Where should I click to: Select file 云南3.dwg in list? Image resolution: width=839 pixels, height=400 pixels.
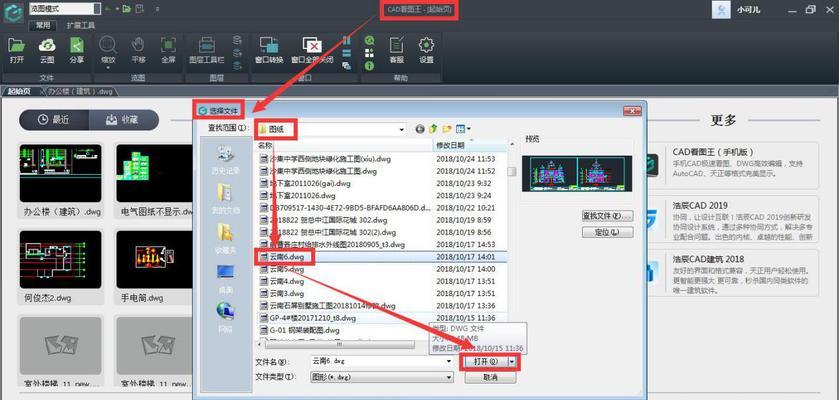(x=381, y=294)
